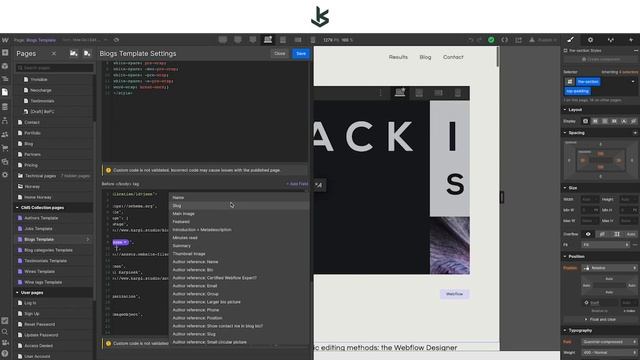Switch to the Element Settings gear tab
This screenshot has width=640, height=360.
click(590, 40)
